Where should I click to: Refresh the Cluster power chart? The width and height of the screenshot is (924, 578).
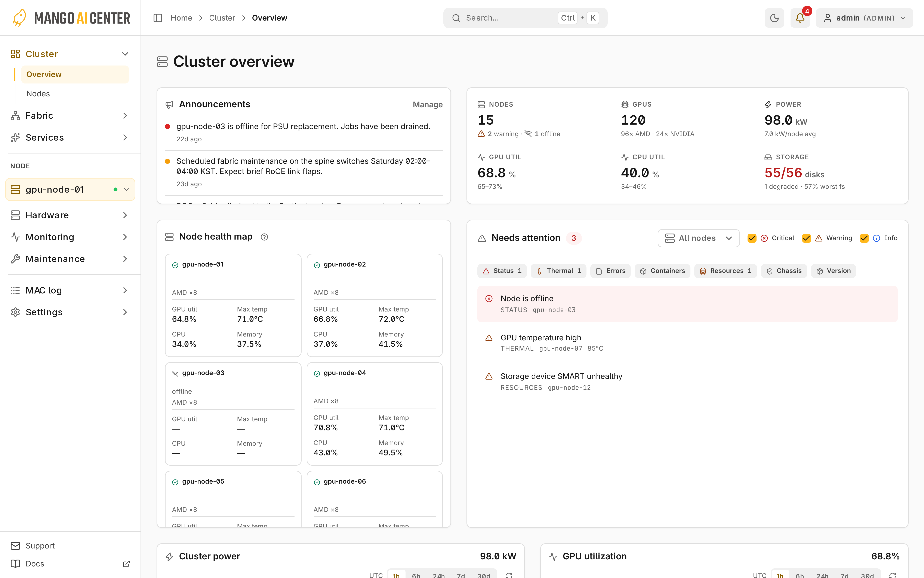pos(509,575)
